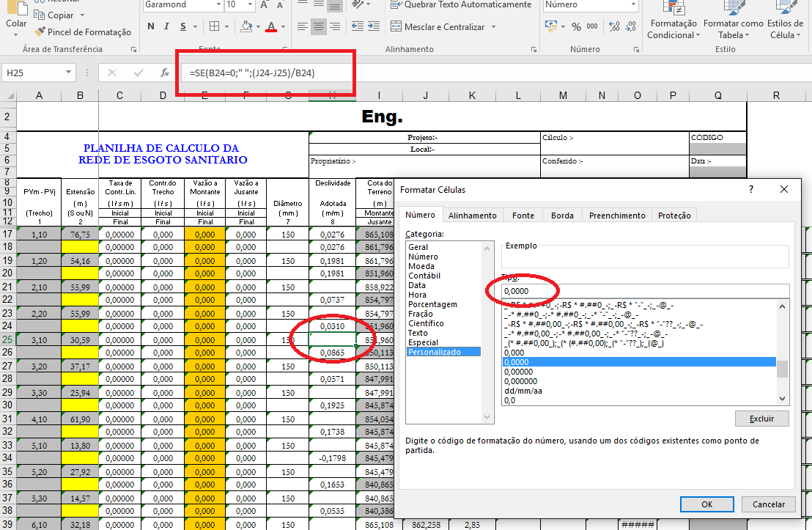This screenshot has width=812, height=530.
Task: Apply thousands separator 000 style
Action: click(x=592, y=26)
